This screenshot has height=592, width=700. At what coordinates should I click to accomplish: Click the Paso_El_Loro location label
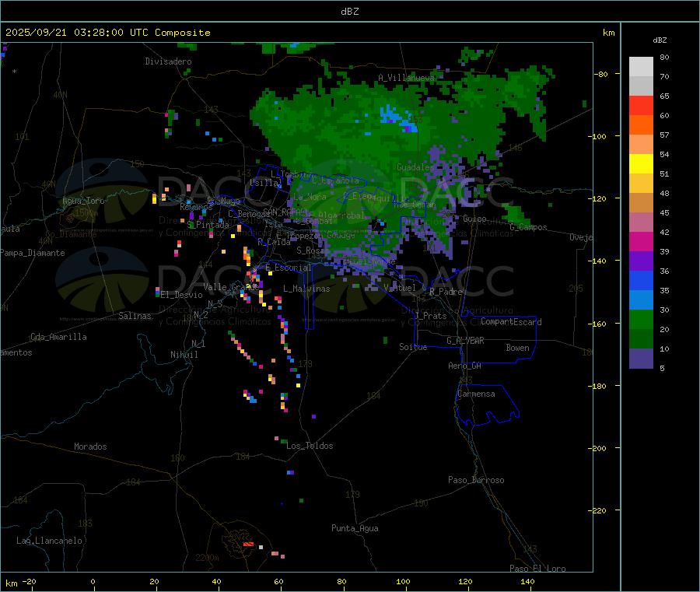537,569
